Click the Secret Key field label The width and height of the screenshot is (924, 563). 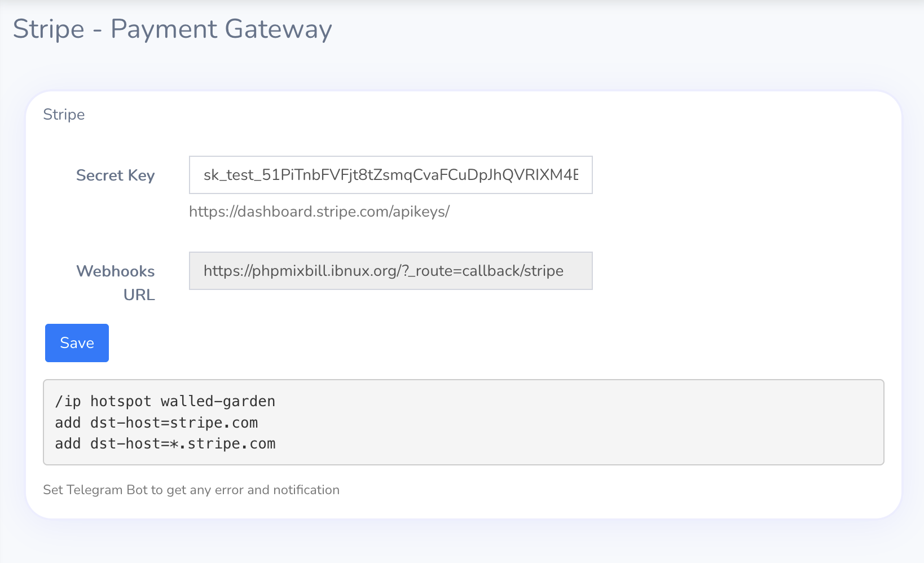tap(115, 175)
